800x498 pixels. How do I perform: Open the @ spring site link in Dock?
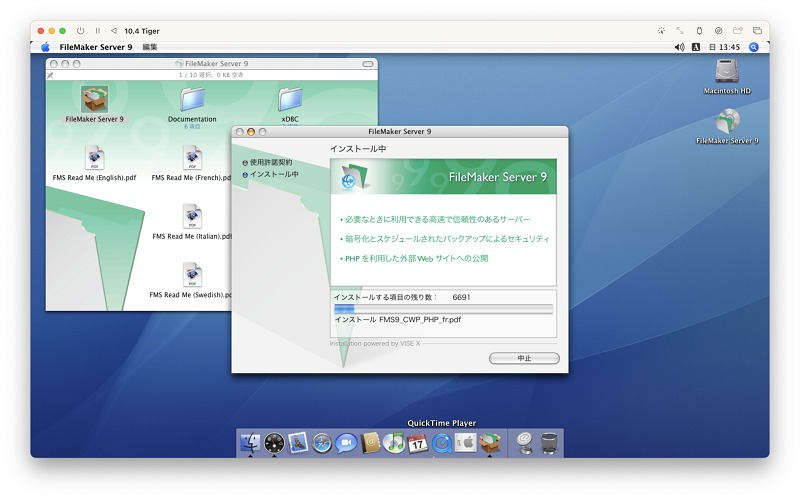click(x=524, y=443)
